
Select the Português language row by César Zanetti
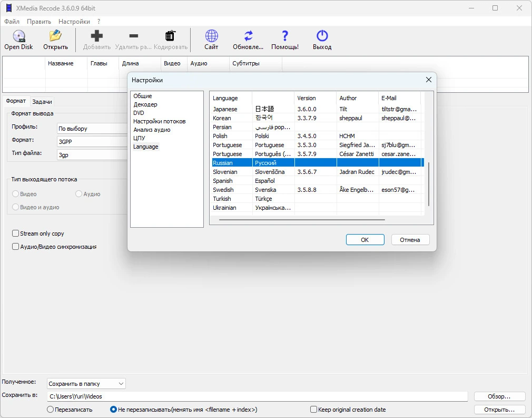tap(318, 154)
